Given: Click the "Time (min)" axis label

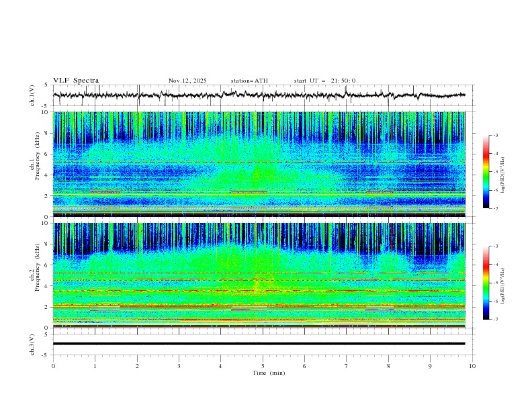Looking at the screenshot, I should (x=269, y=373).
